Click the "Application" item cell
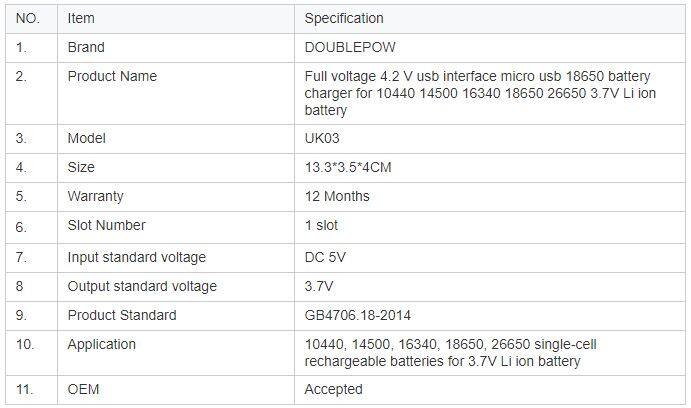 (102, 344)
